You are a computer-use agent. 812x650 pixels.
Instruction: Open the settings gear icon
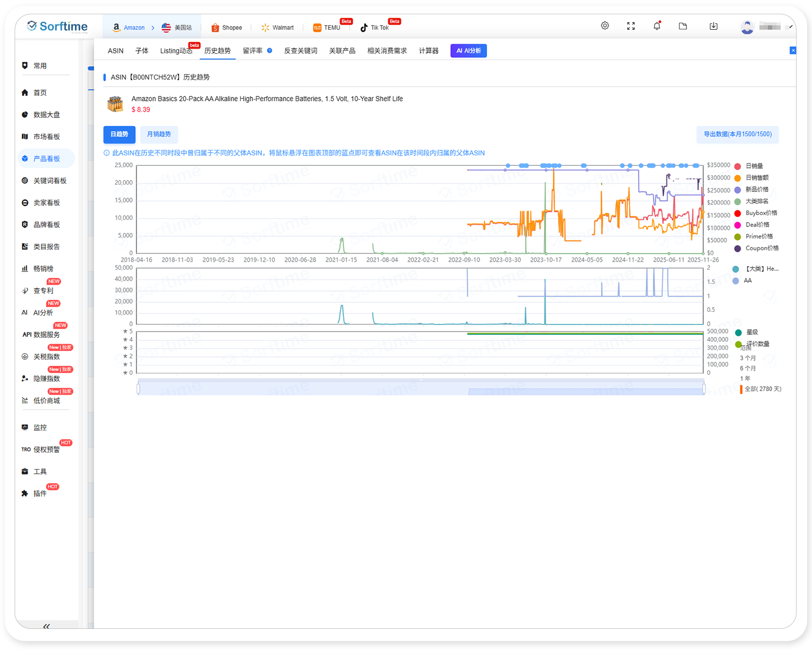(605, 26)
